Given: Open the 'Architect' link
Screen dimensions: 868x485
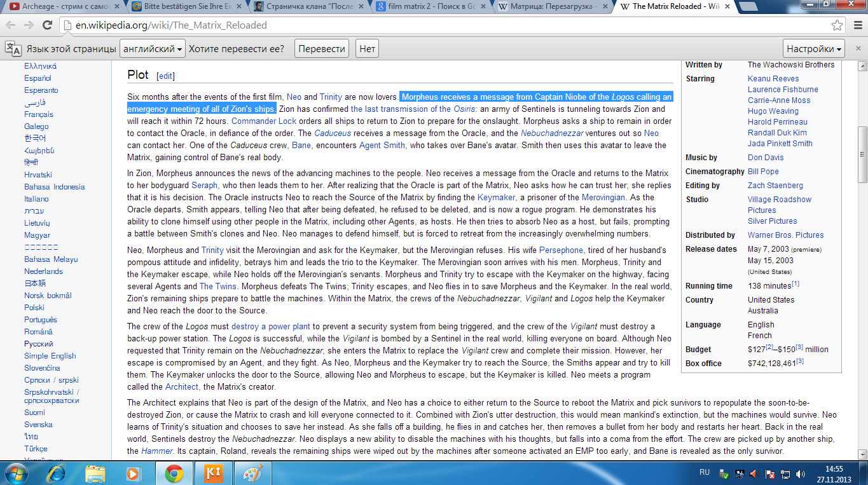Looking at the screenshot, I should 182,386.
